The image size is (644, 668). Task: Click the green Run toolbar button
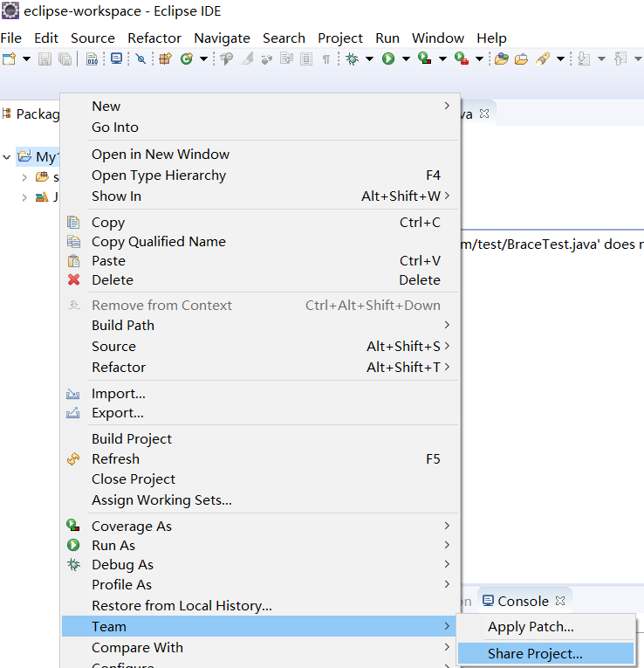point(388,59)
